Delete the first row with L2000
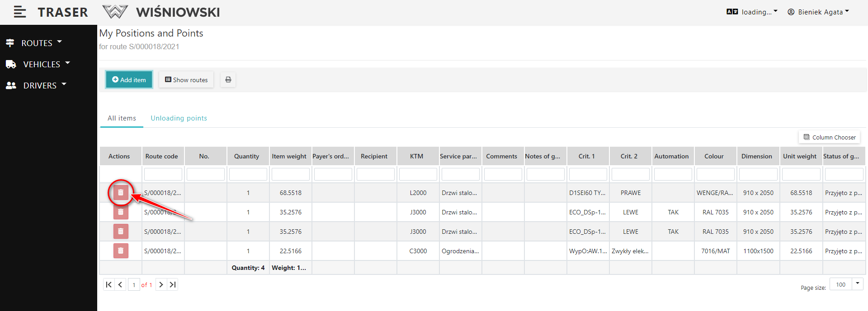 click(121, 193)
